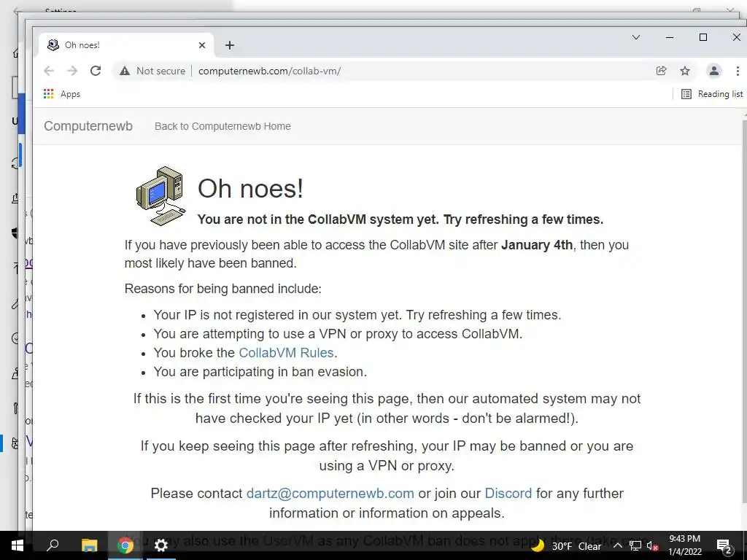Open the notification center icon
747x560 pixels.
coord(724,545)
